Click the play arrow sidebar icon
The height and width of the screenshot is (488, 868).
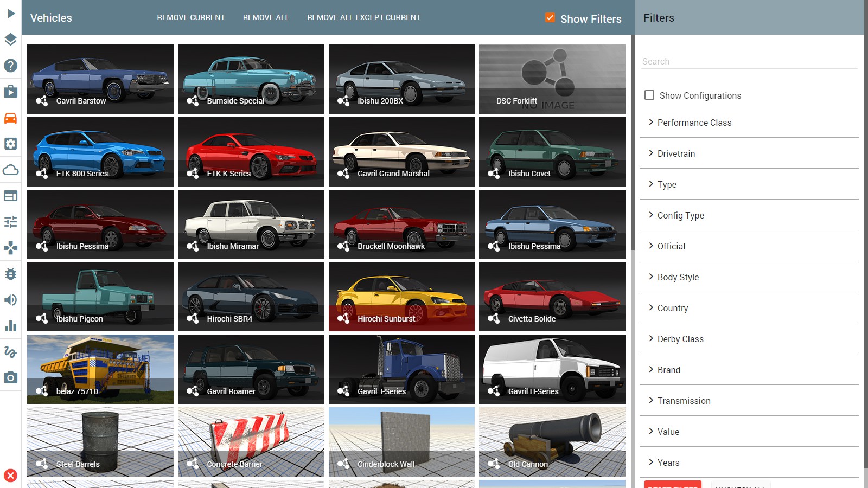(10, 13)
